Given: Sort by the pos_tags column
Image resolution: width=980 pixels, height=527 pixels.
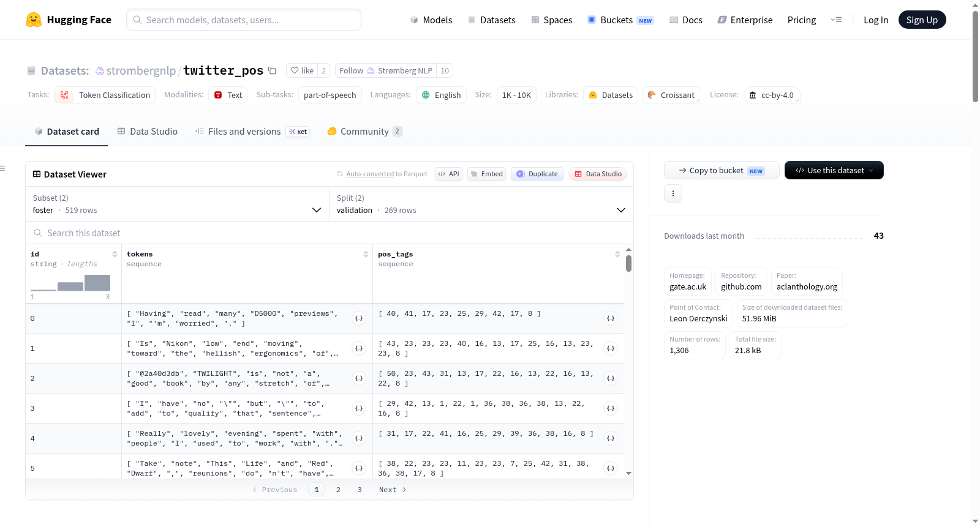Looking at the screenshot, I should point(617,254).
